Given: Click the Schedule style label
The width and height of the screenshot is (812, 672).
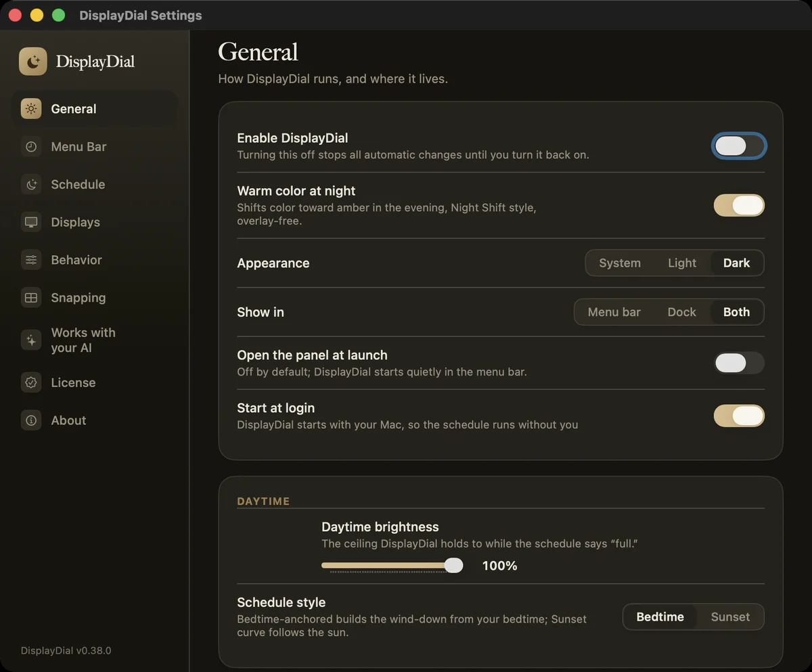Looking at the screenshot, I should [x=281, y=602].
